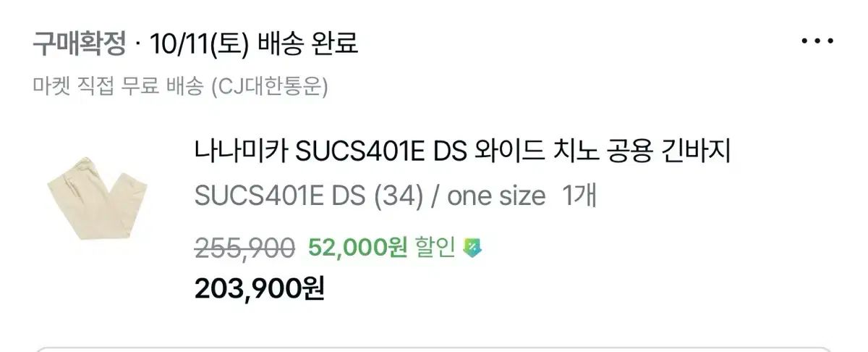Tap the 마켓 직접 무료 배송 shipping info

tap(119, 88)
